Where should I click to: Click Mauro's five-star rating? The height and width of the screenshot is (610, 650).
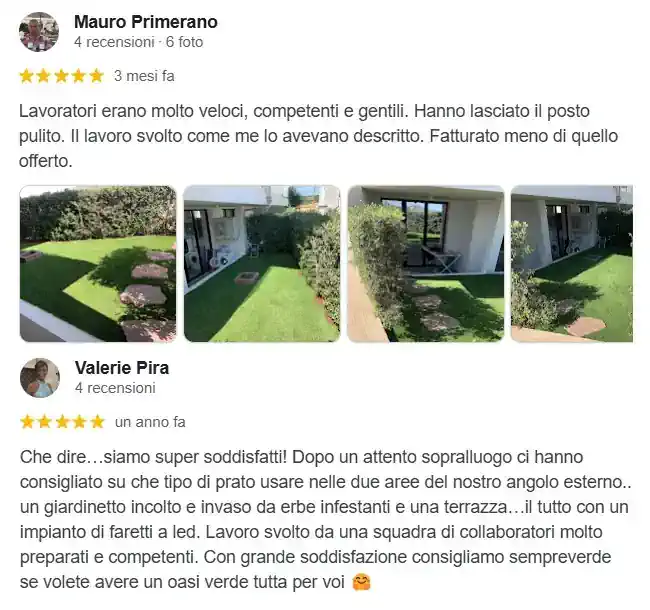pyautogui.click(x=61, y=76)
